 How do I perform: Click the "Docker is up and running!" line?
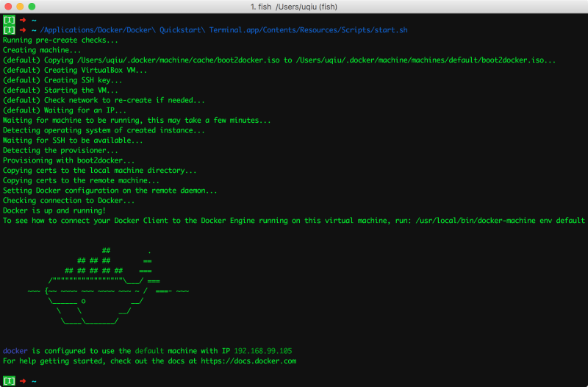(x=54, y=210)
